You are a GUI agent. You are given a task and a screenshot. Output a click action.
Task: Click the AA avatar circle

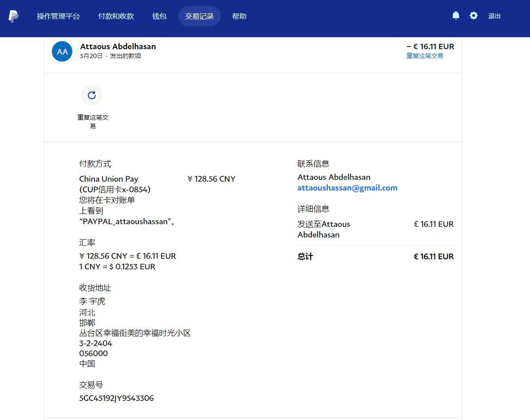(x=62, y=51)
